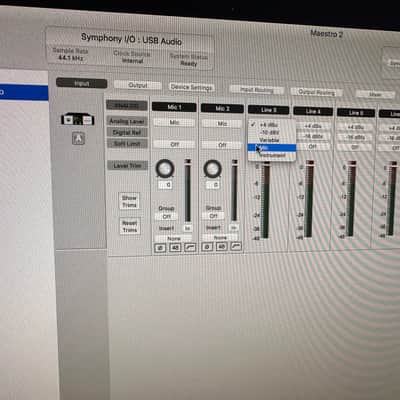
Task: Click the Internal clock source value
Action: pyautogui.click(x=133, y=61)
